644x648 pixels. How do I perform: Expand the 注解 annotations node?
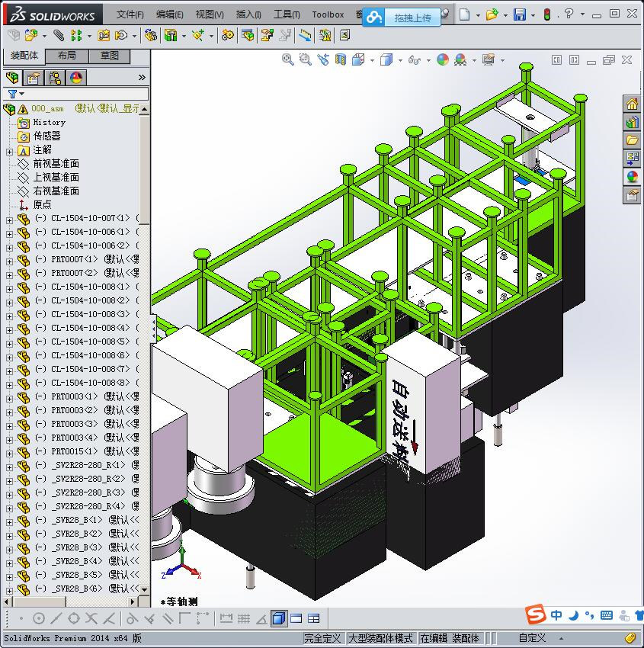tap(9, 152)
